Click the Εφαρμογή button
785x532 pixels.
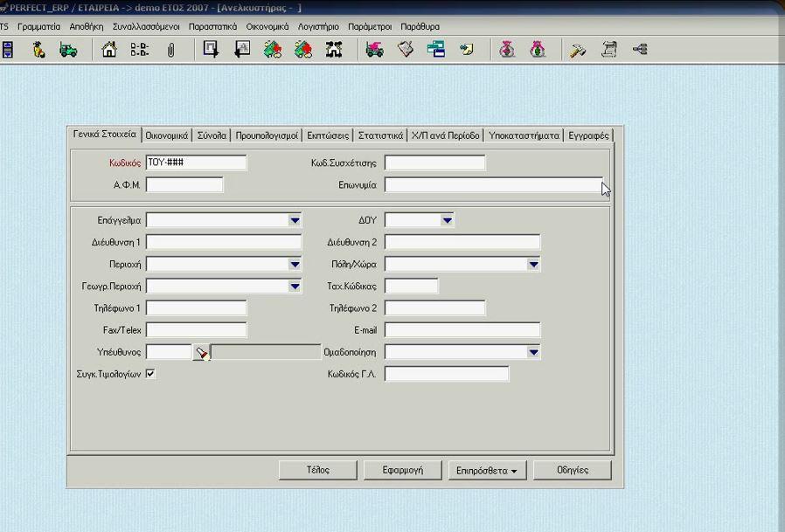[x=402, y=471]
